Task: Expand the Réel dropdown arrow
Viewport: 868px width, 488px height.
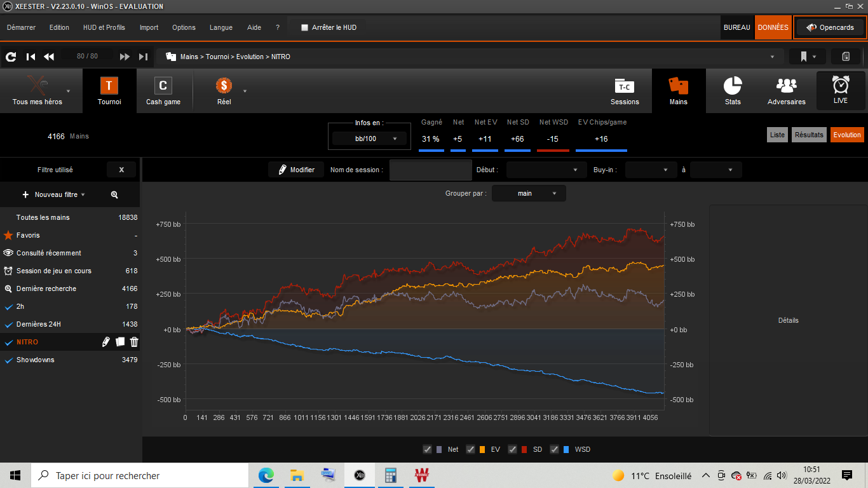Action: click(245, 91)
